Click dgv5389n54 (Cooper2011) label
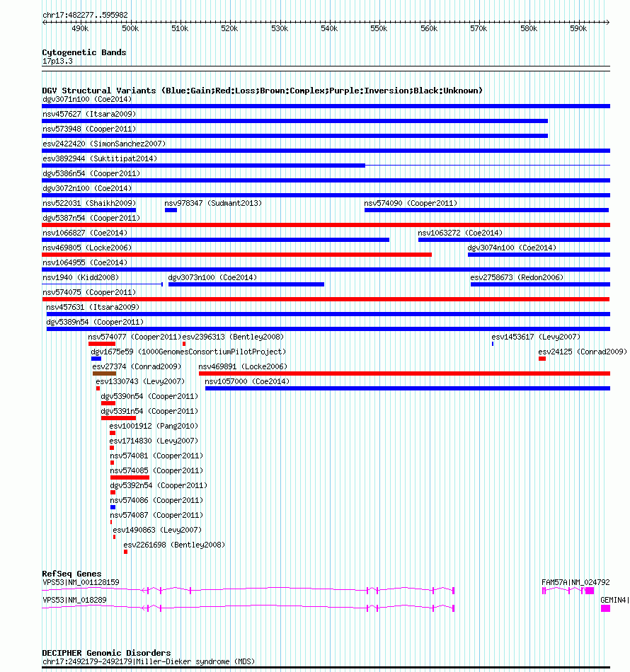 point(95,323)
